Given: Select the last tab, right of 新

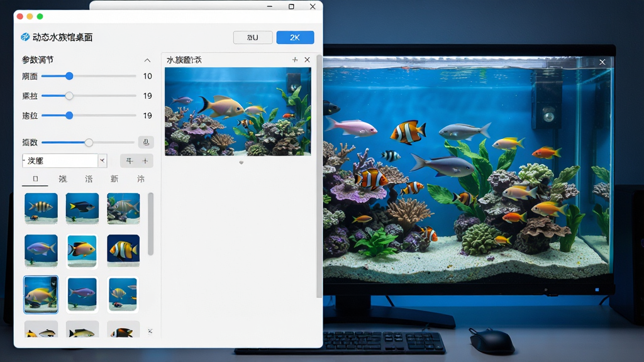Looking at the screenshot, I should [x=141, y=179].
